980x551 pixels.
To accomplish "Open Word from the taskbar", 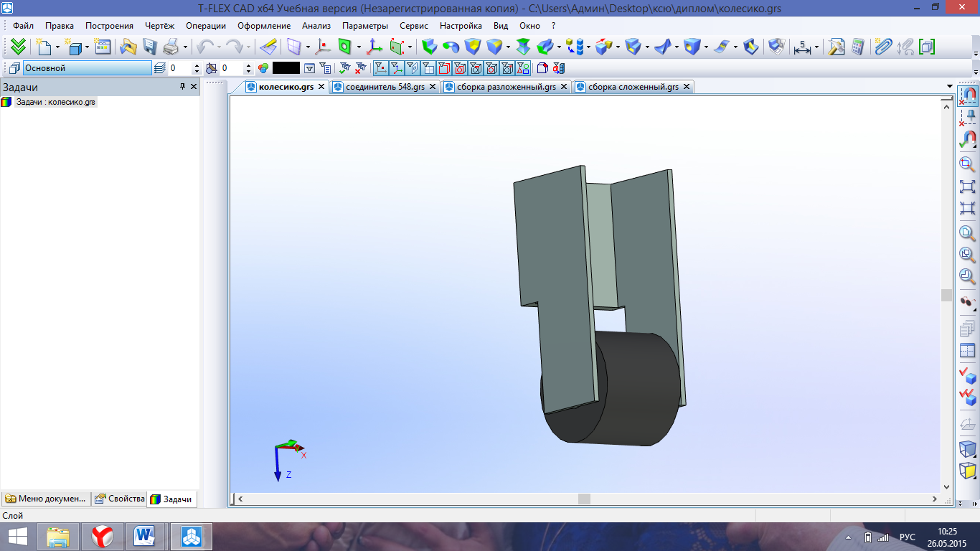I will tap(146, 537).
